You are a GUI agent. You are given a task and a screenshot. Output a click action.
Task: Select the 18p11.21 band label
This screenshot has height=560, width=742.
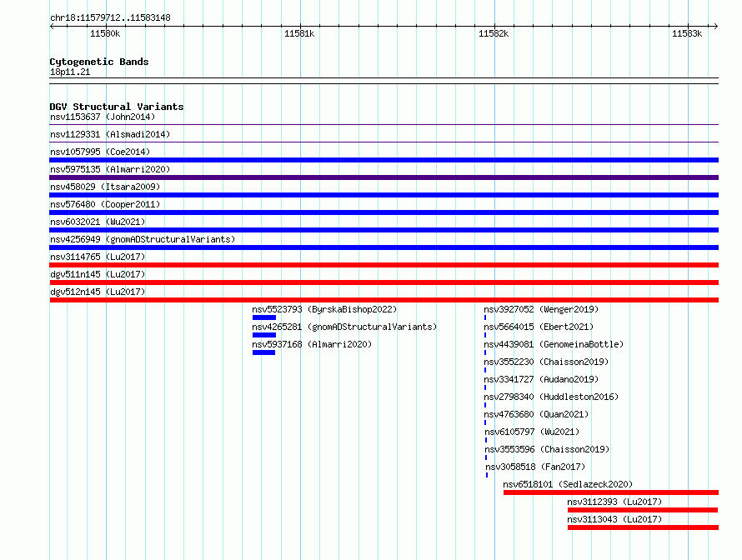(70, 72)
